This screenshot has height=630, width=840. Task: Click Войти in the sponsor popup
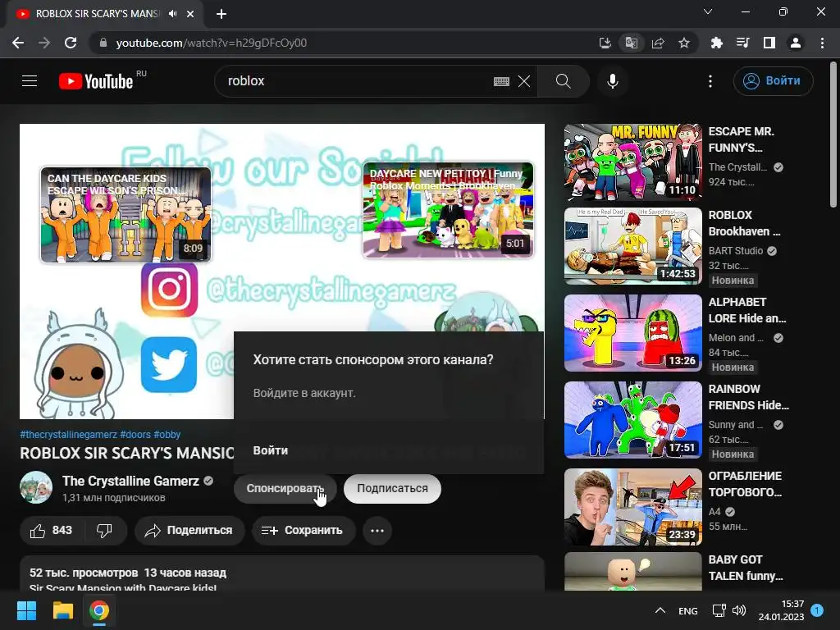271,450
